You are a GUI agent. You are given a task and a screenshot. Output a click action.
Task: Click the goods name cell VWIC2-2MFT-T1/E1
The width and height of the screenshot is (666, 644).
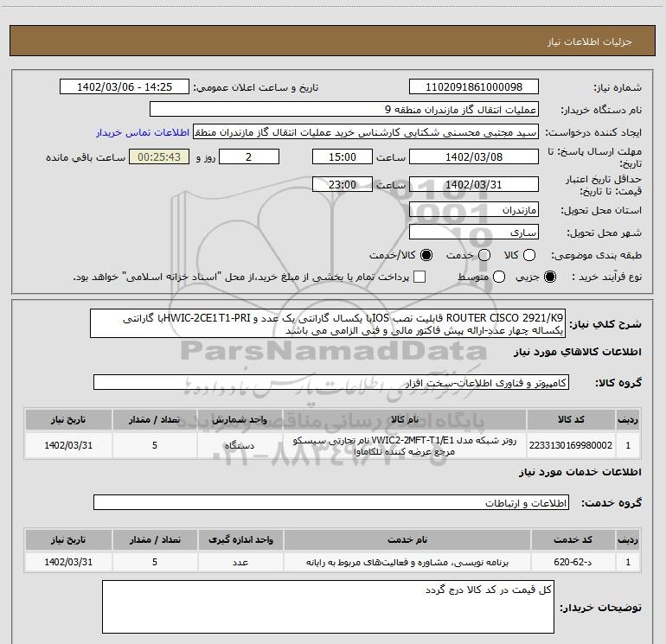[x=405, y=445]
